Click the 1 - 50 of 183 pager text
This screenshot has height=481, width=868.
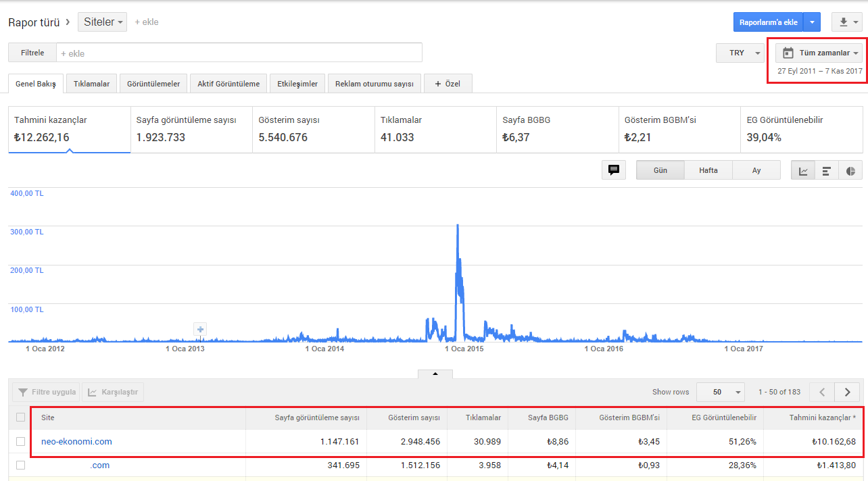coord(779,392)
